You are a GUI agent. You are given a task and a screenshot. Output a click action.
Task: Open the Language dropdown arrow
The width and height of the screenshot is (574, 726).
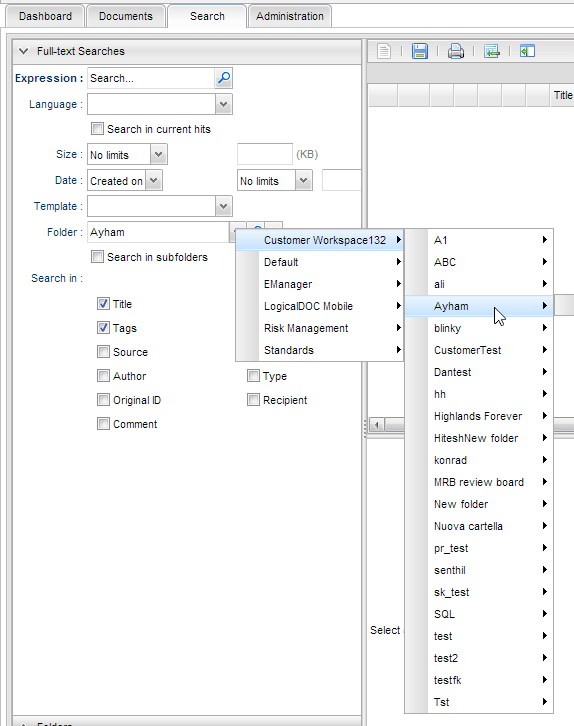[224, 104]
